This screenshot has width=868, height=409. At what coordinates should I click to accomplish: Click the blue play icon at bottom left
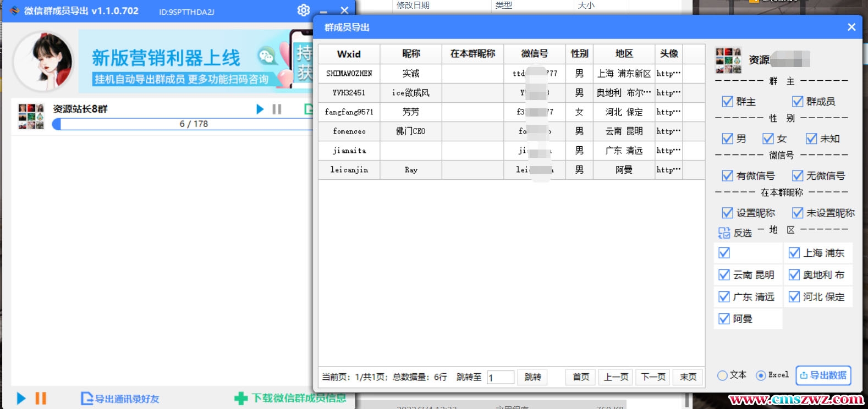coord(21,398)
